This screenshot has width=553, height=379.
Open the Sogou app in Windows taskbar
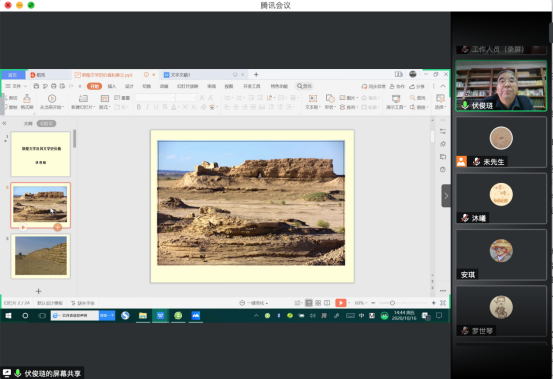125,315
